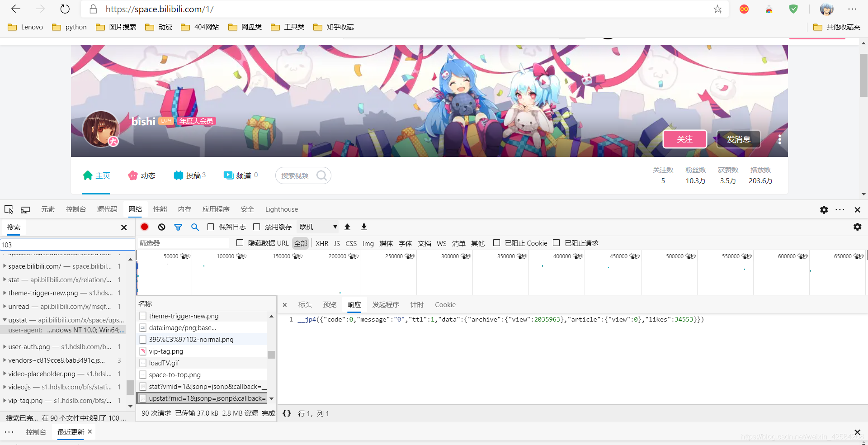868x445 pixels.
Task: Click the search field containing 103
Action: [x=67, y=245]
